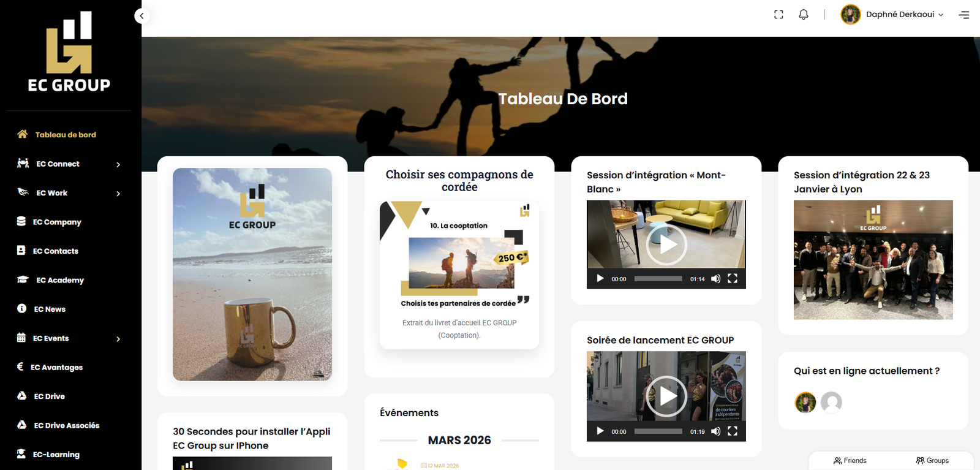Toggle fullscreen mode icon in top bar

(x=778, y=15)
